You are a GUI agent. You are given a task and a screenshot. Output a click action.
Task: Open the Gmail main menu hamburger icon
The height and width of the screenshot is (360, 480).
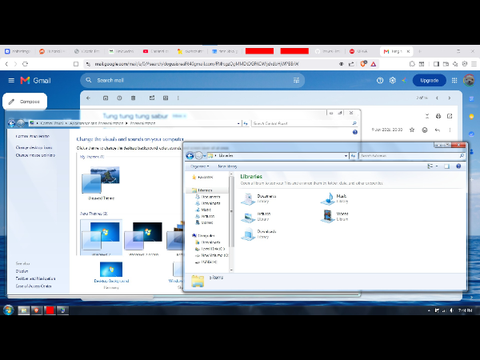pyautogui.click(x=11, y=80)
